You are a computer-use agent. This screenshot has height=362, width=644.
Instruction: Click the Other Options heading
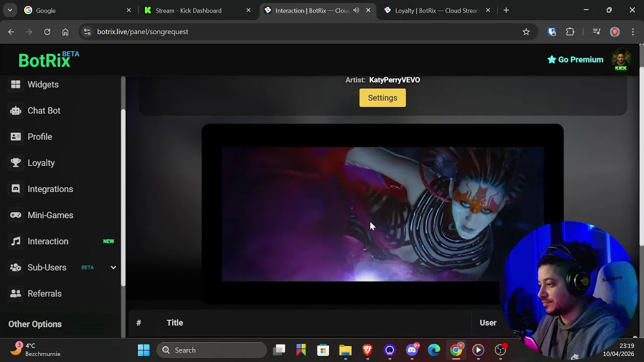[x=35, y=324]
